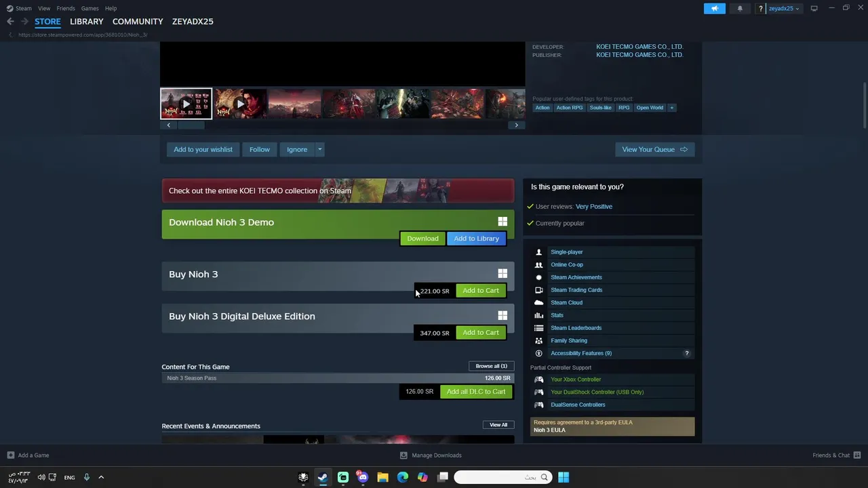Open Microsoft Edge from the taskbar

pyautogui.click(x=403, y=477)
